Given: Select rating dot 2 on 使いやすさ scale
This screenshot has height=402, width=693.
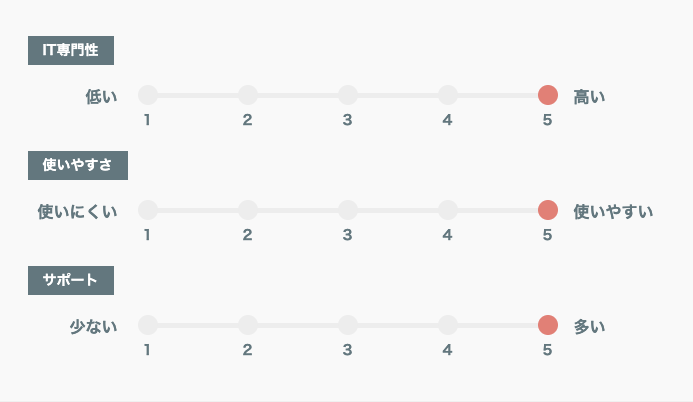Looking at the screenshot, I should pos(248,210).
